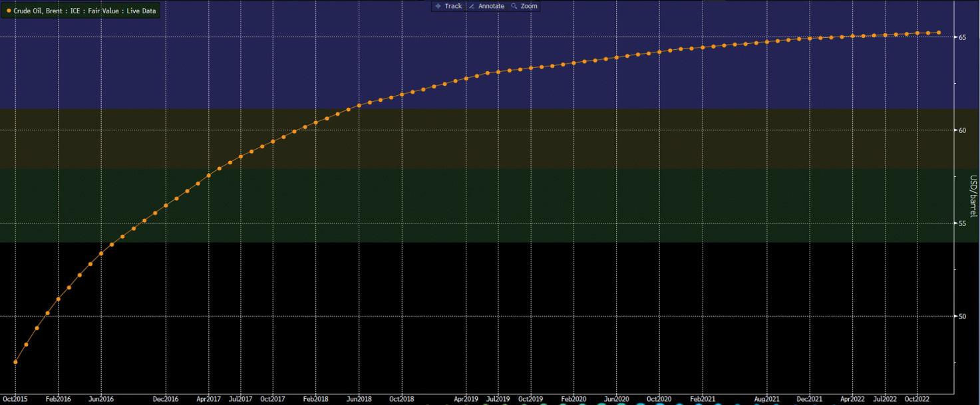Click the orange dot in the chart legend

coord(8,11)
